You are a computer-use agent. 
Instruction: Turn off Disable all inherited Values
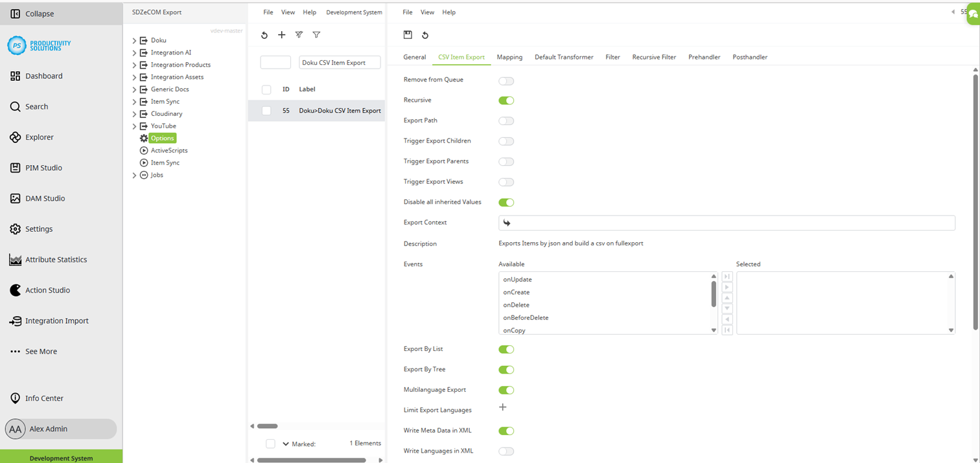coord(506,203)
